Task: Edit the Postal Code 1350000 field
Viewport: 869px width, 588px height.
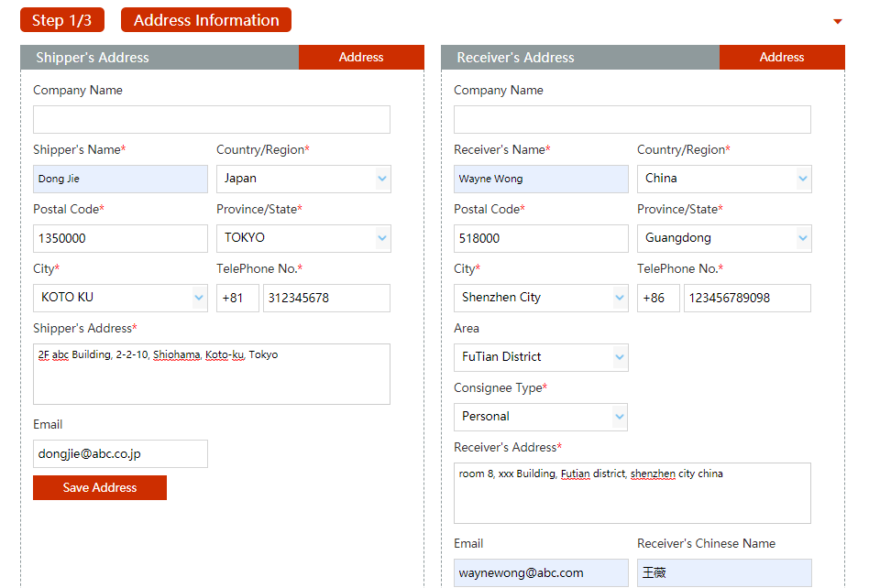Action: click(120, 238)
